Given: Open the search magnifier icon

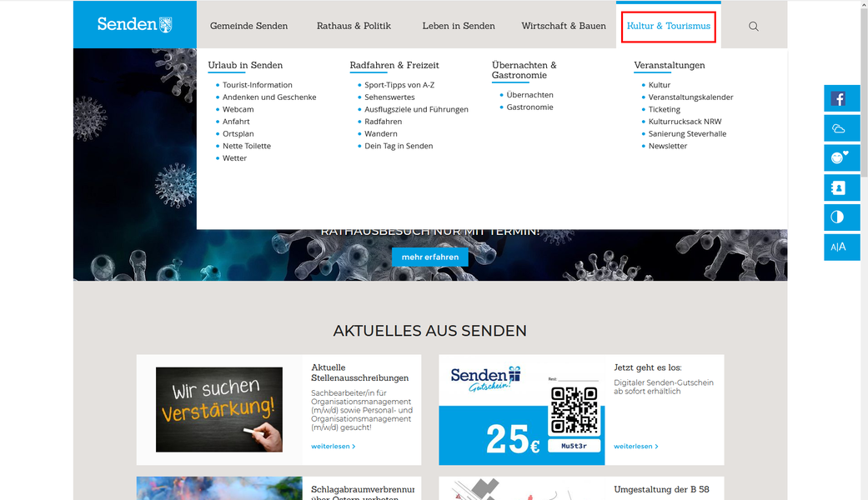Looking at the screenshot, I should coord(754,26).
